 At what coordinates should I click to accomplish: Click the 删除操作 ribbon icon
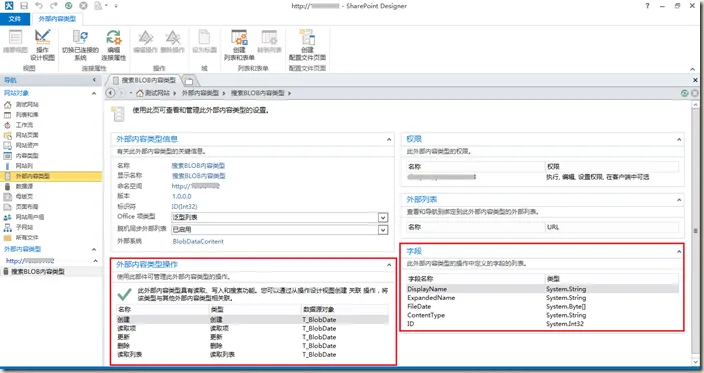coord(173,41)
